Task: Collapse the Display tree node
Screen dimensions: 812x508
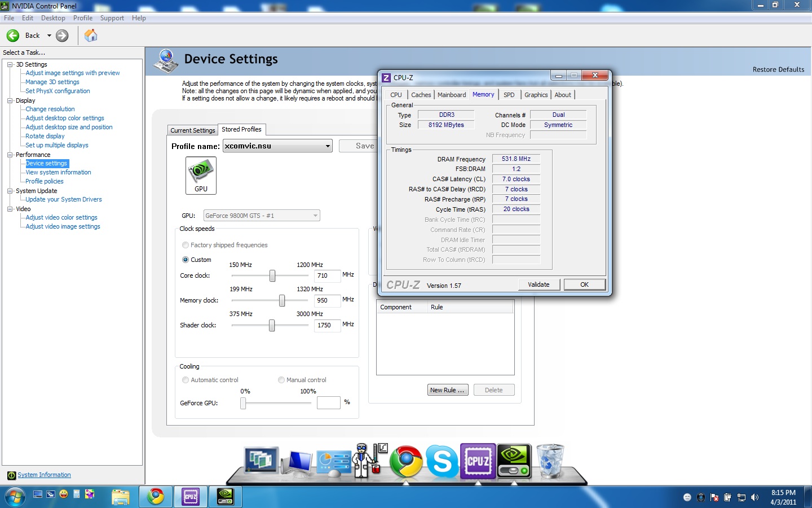Action: 10,100
